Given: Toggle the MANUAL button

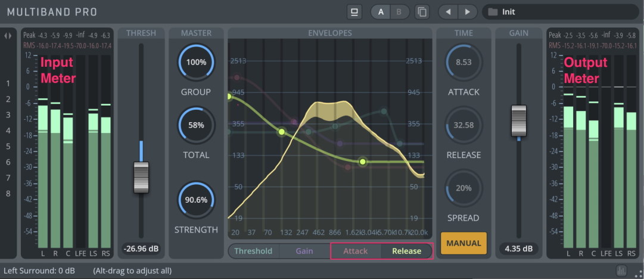Looking at the screenshot, I should pyautogui.click(x=463, y=243).
